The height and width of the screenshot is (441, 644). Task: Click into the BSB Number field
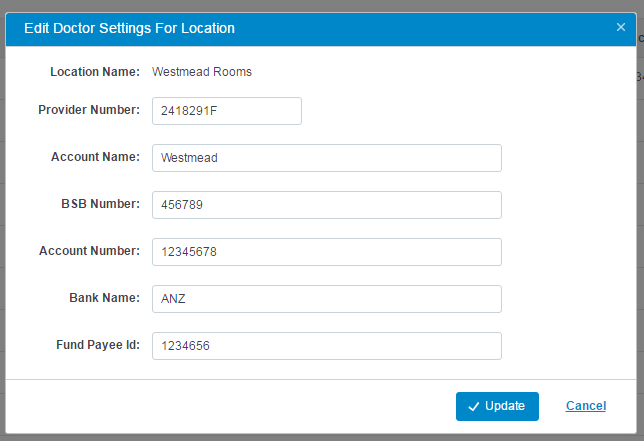point(327,205)
